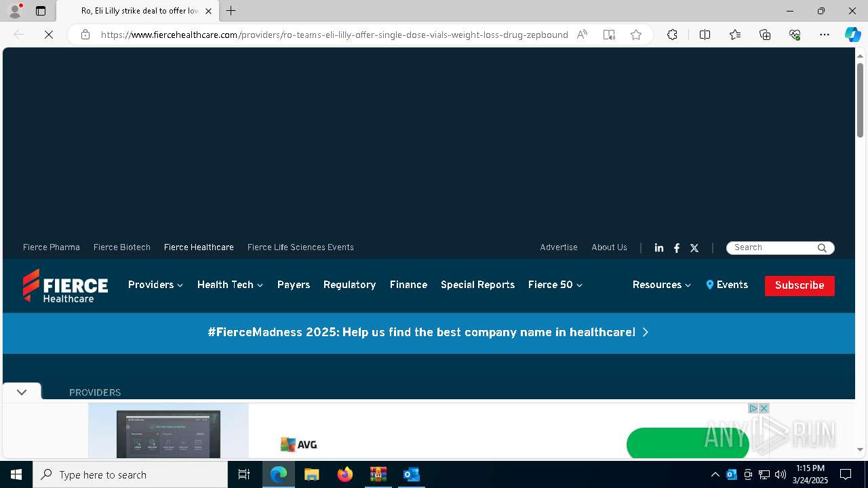Open the notification center
This screenshot has height=488, width=868.
click(x=846, y=474)
